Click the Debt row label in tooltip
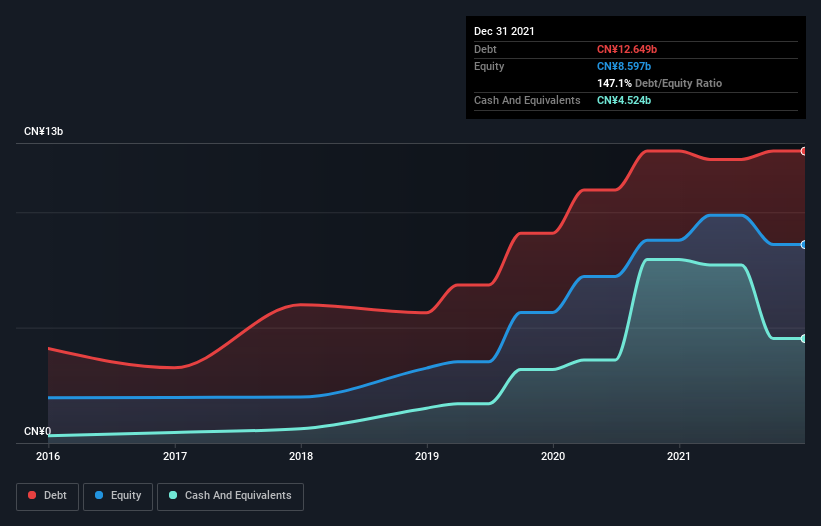 tap(485, 49)
